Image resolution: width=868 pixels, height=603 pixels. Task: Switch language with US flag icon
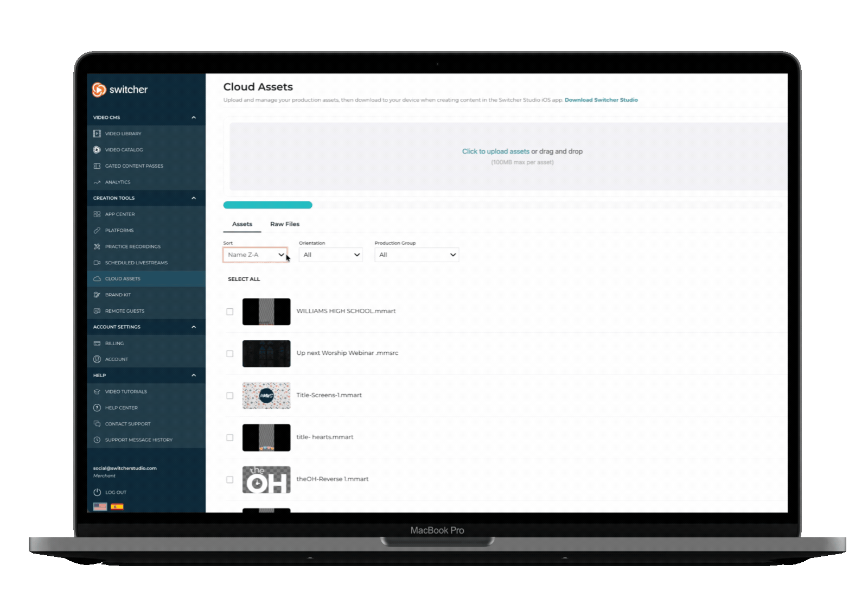[x=100, y=507]
